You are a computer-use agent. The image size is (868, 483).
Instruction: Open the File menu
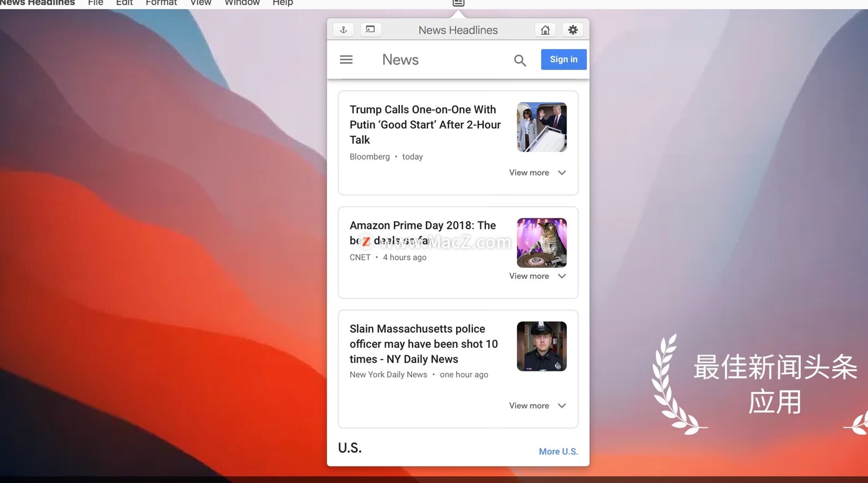point(95,3)
